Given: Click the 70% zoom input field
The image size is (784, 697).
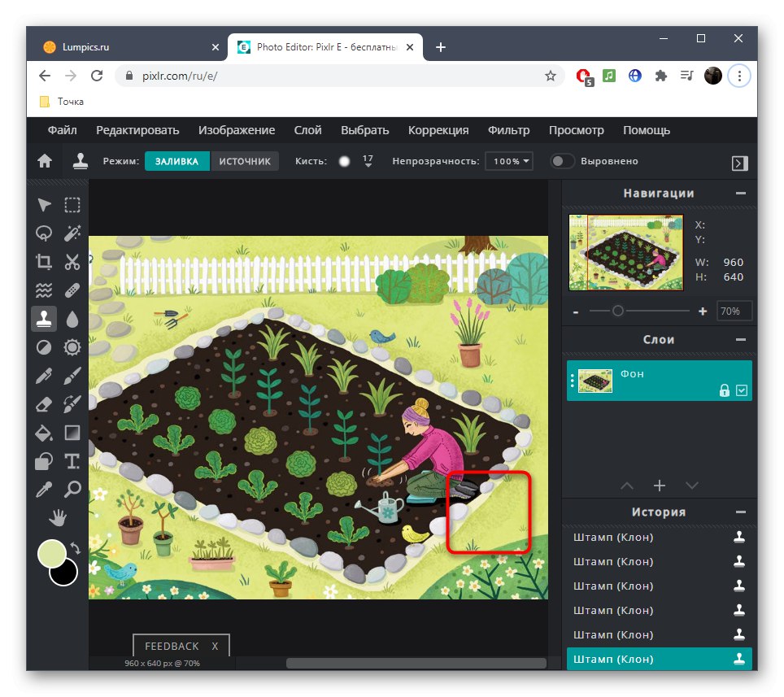Looking at the screenshot, I should (x=734, y=311).
